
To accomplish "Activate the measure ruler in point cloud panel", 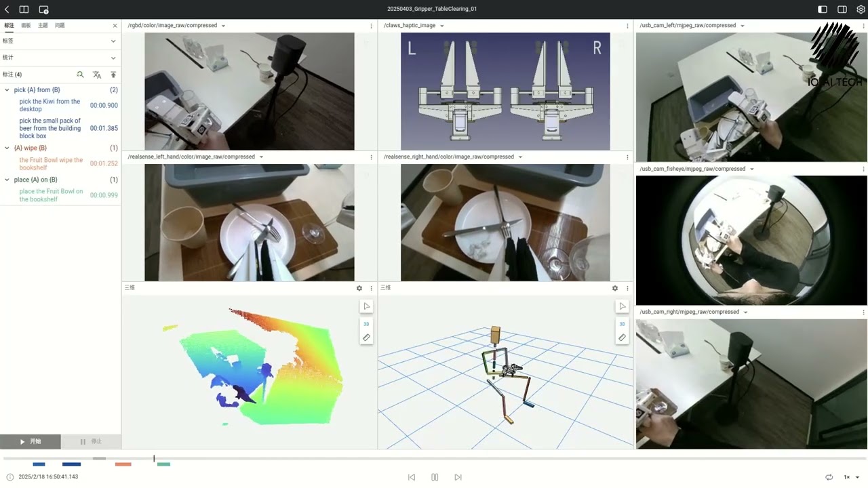I will (366, 338).
